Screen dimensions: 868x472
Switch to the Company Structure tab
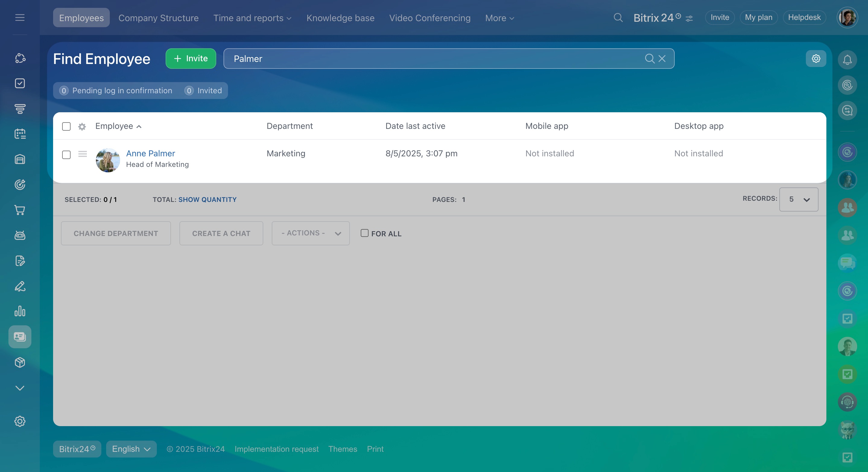click(158, 18)
